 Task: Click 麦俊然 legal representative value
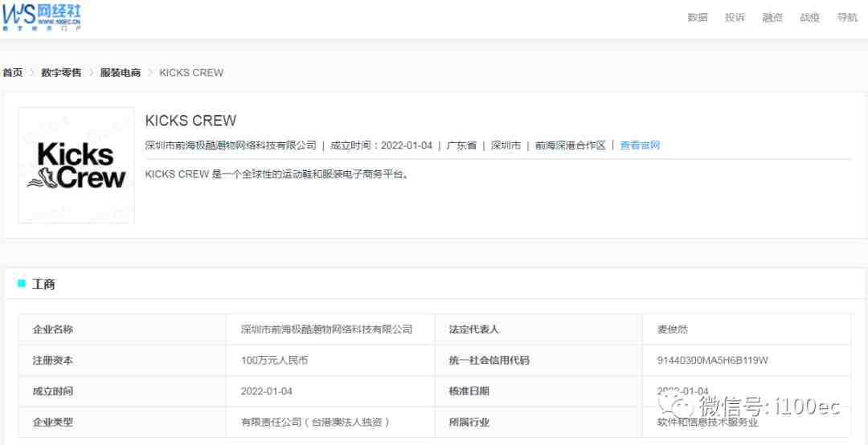673,329
